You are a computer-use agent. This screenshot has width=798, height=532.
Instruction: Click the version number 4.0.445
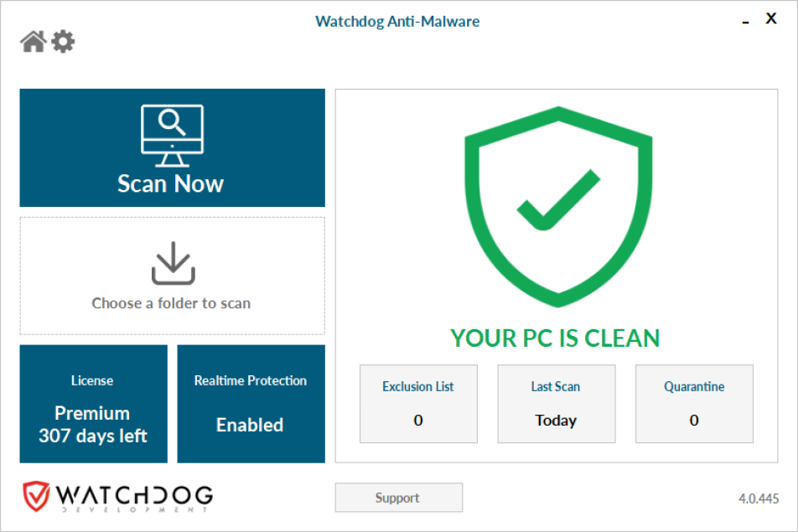click(759, 498)
